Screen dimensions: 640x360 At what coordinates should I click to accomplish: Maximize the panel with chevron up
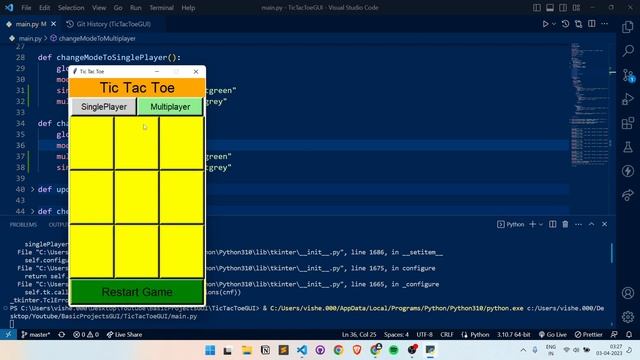click(x=591, y=224)
